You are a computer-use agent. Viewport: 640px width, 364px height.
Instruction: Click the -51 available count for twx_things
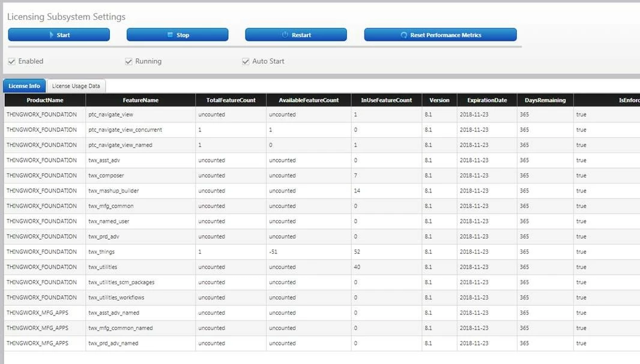point(273,252)
